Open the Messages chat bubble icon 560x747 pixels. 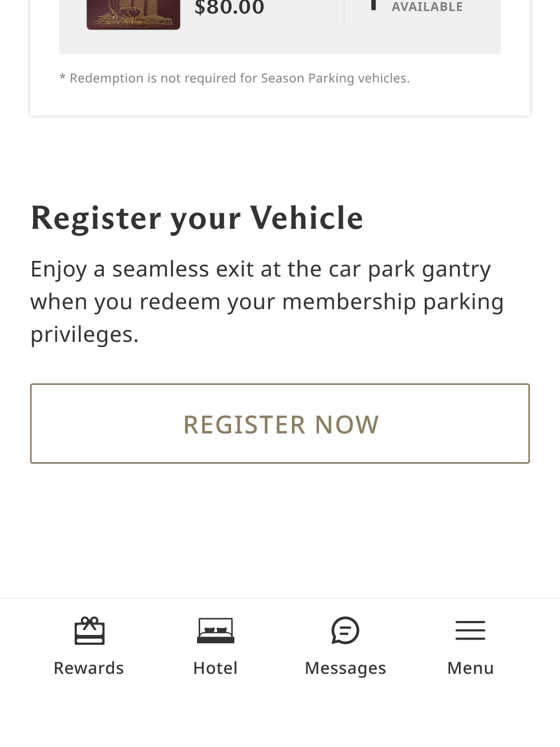(x=345, y=630)
